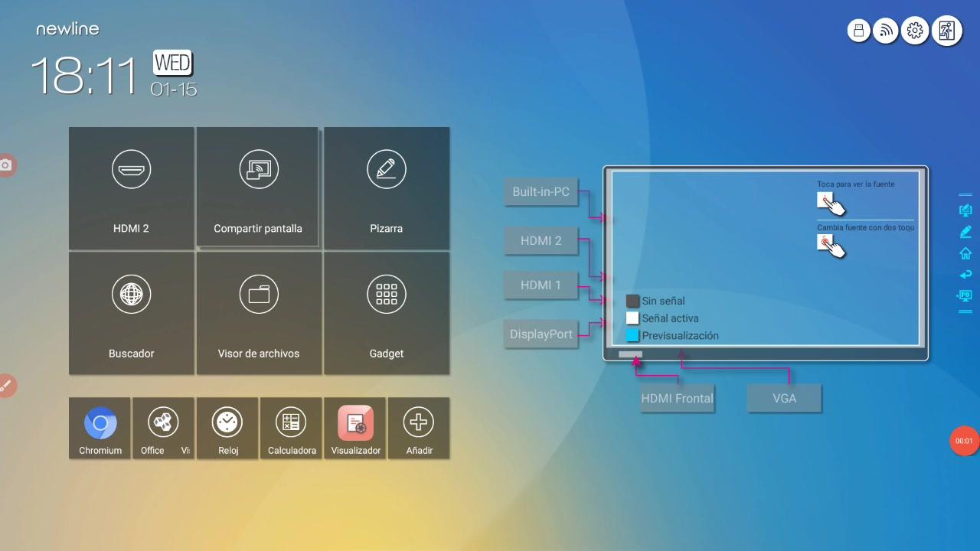Click 'Toca para ver la fuente' hint
The height and width of the screenshot is (551, 980).
(x=856, y=184)
